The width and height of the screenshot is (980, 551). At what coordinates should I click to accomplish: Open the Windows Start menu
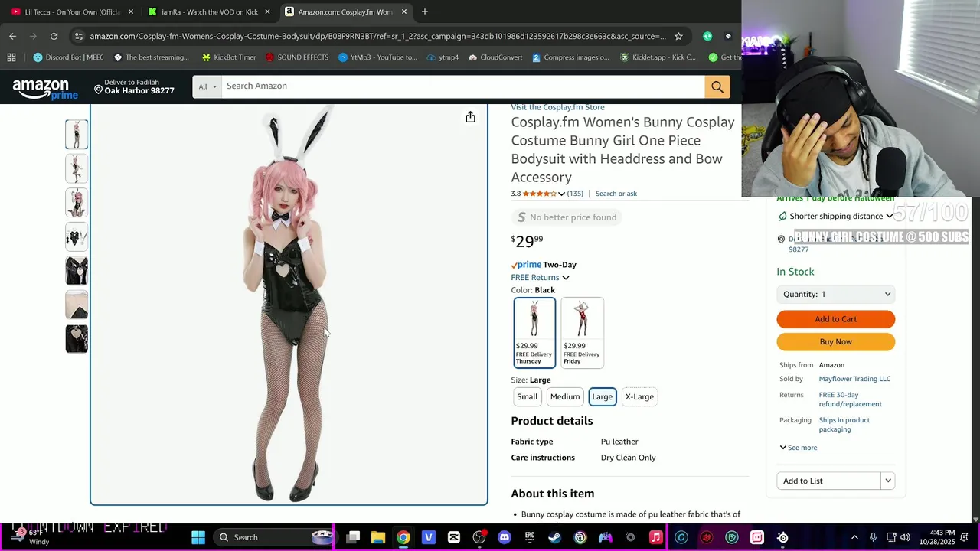tap(198, 537)
